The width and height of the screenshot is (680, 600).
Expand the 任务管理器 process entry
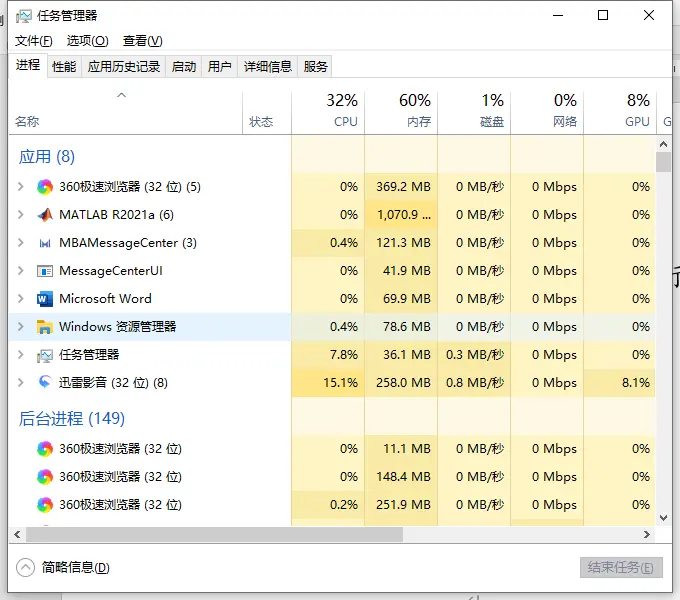[20, 355]
